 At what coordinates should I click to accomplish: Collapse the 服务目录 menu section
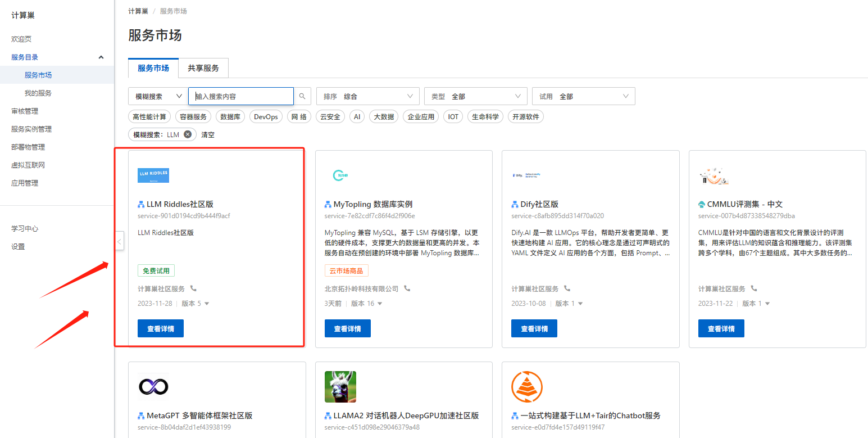click(x=101, y=57)
